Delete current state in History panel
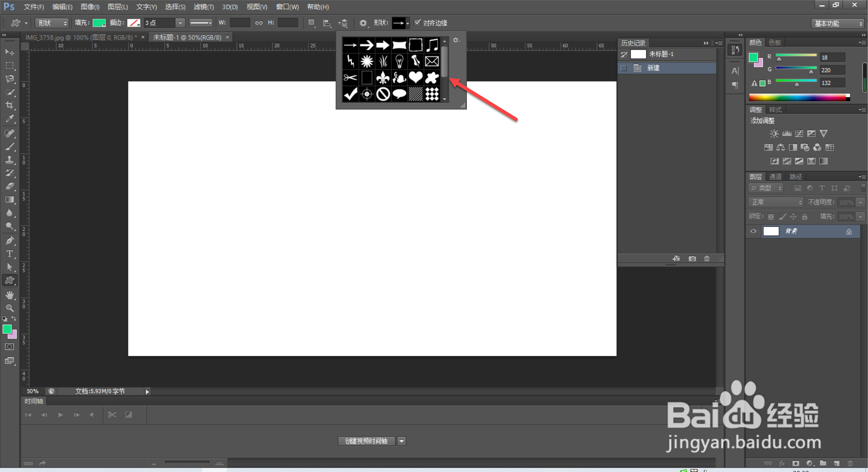This screenshot has height=472, width=868. point(707,258)
